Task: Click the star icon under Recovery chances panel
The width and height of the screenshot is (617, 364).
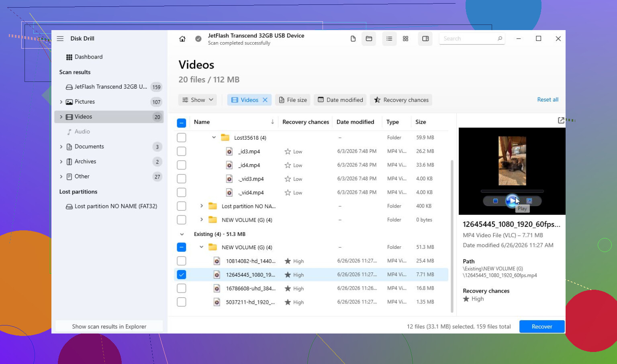Action: pyautogui.click(x=466, y=299)
